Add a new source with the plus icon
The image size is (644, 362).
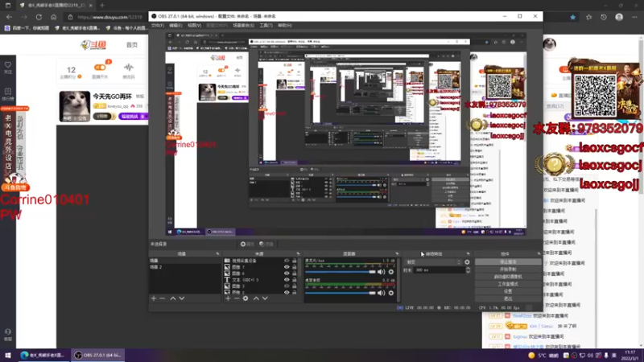[228, 298]
